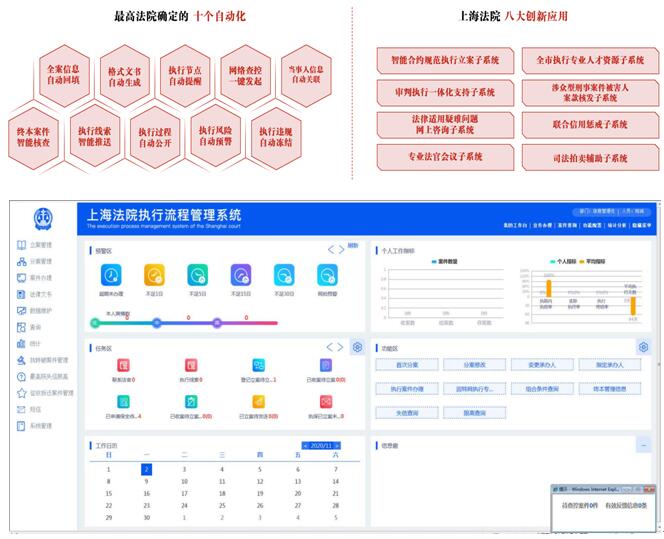This screenshot has height=539, width=664.
Task: Click the settings gear in 功能区
Action: tap(644, 347)
